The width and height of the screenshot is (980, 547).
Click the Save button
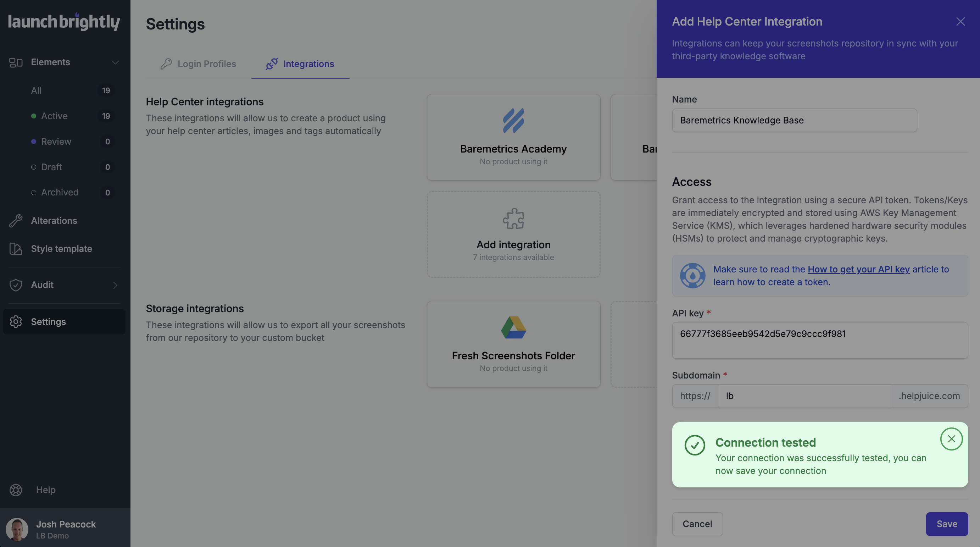coord(947,524)
